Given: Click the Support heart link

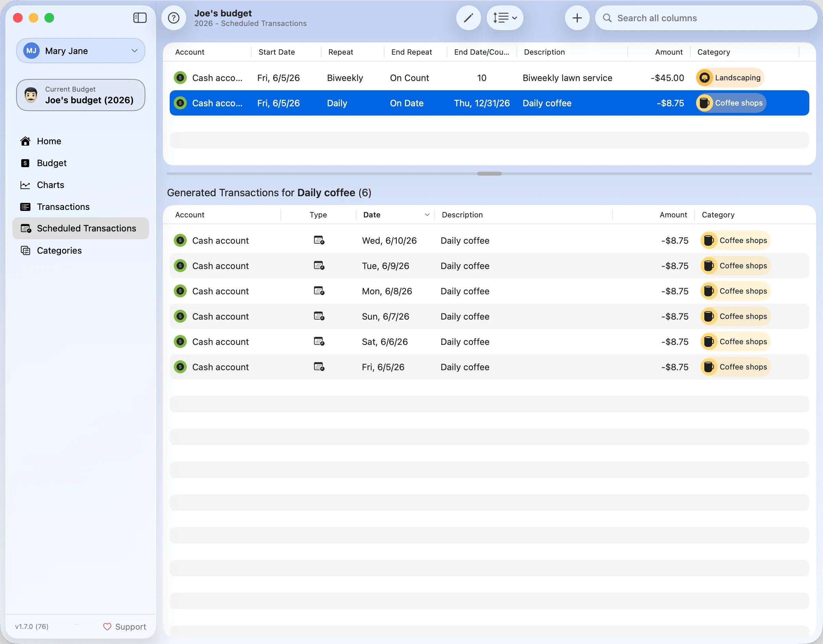Looking at the screenshot, I should click(125, 626).
